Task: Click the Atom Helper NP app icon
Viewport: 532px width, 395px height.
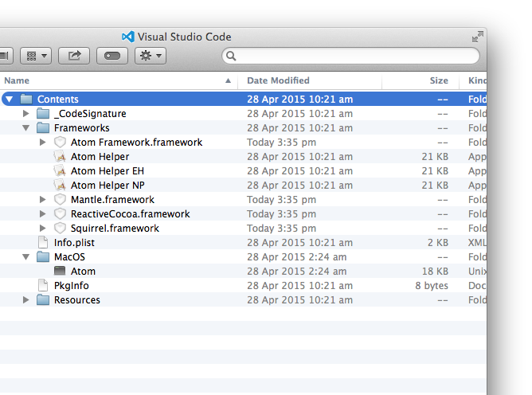Action: (60, 186)
